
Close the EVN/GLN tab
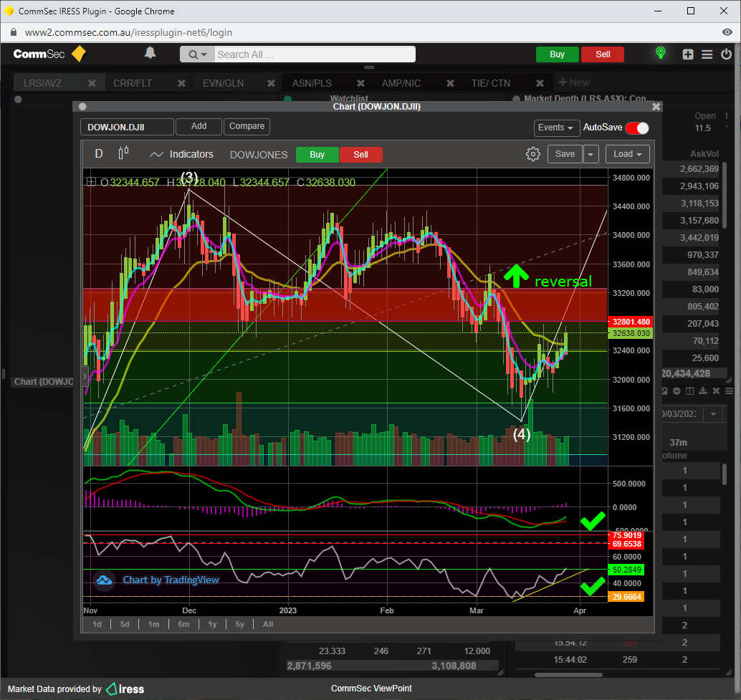[x=271, y=83]
